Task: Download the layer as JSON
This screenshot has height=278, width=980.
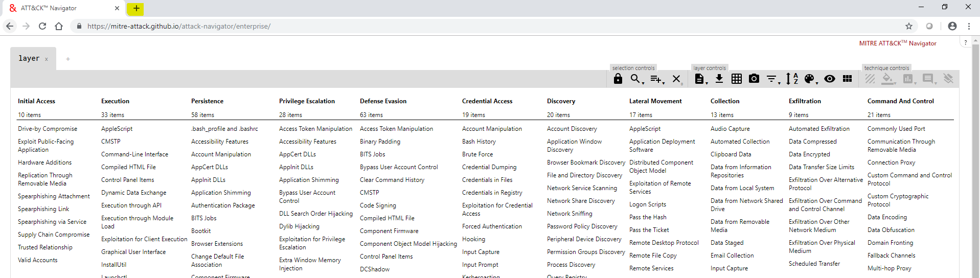Action: 719,79
